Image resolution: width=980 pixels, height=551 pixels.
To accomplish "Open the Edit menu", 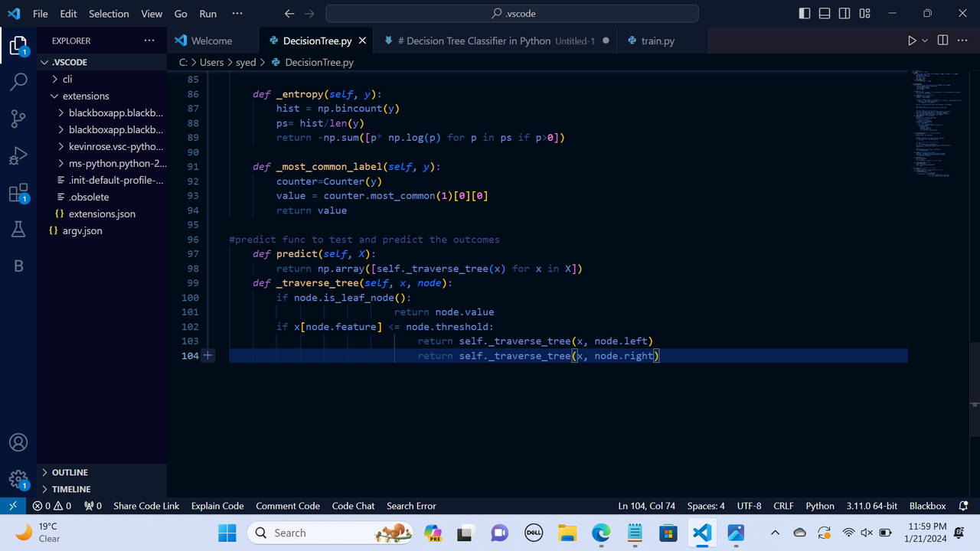I will click(x=68, y=14).
